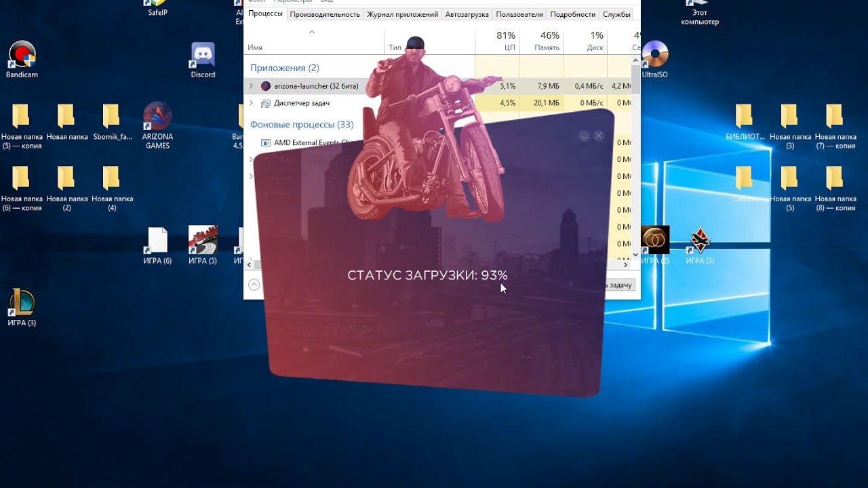Switch to the Процессы tab
Image resolution: width=868 pixels, height=488 pixels.
[x=265, y=14]
